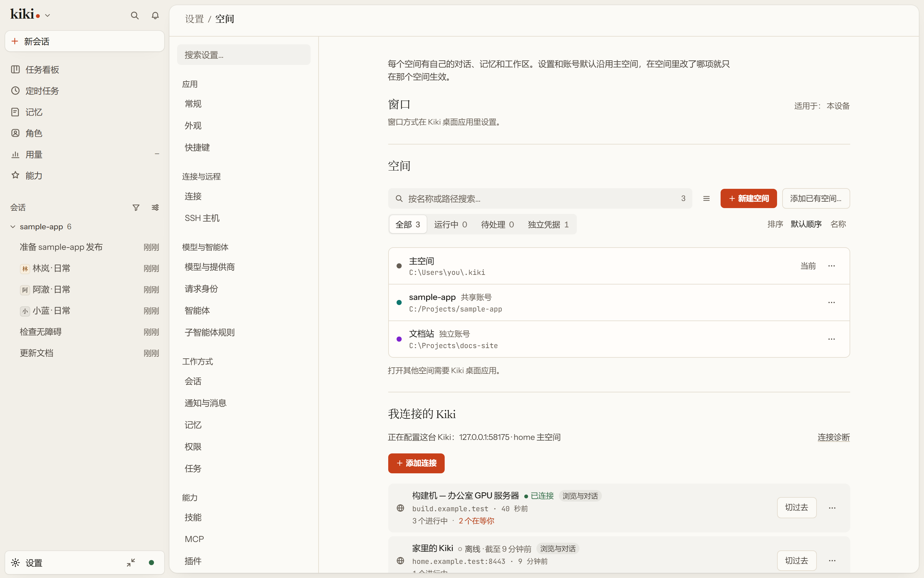924x578 pixels.
Task: Click the green status dot at bottom
Action: click(151, 562)
